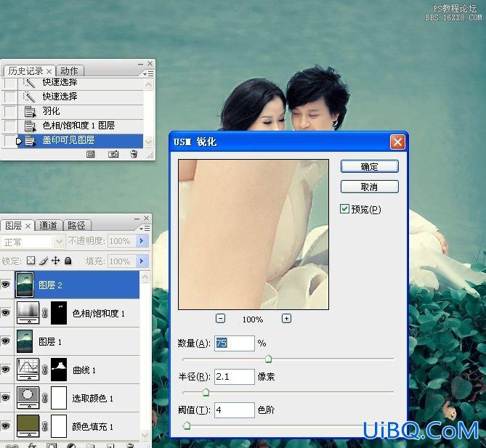This screenshot has height=448, width=486.
Task: Open the layers panel flyout menu
Action: click(145, 228)
